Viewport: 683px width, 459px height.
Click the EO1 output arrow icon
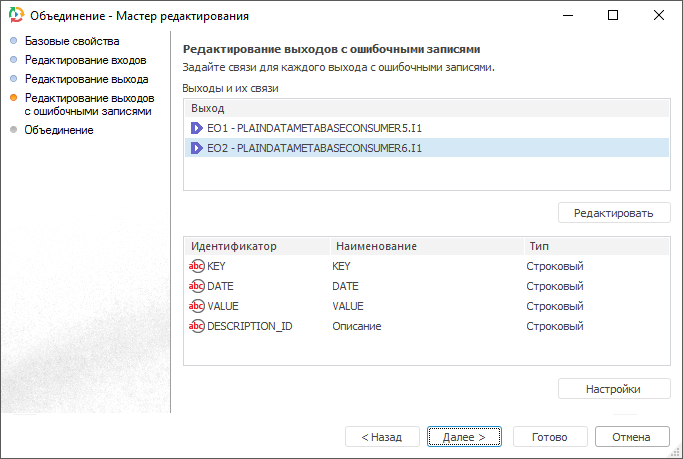pyautogui.click(x=196, y=128)
